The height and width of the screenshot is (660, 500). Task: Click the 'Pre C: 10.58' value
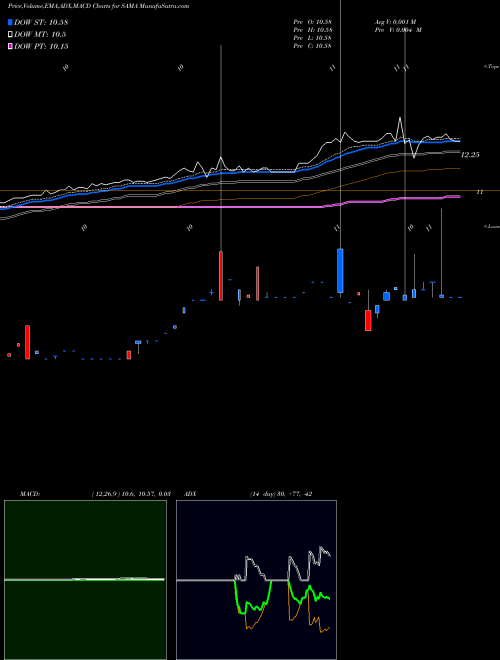click(313, 46)
